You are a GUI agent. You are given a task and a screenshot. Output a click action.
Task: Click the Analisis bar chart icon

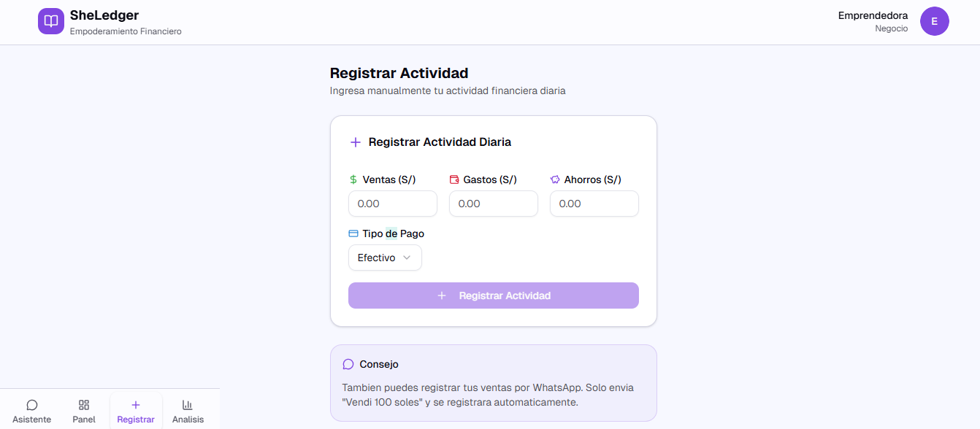(x=188, y=405)
